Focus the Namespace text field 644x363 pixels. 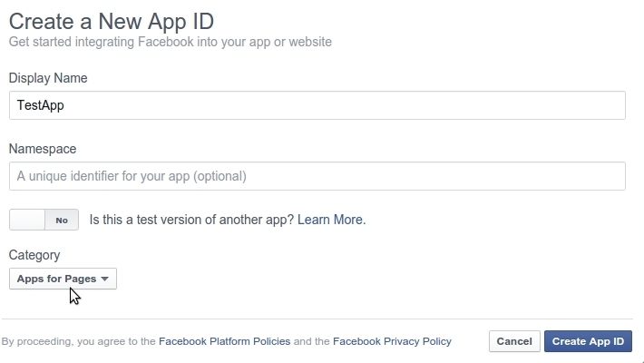click(x=317, y=175)
